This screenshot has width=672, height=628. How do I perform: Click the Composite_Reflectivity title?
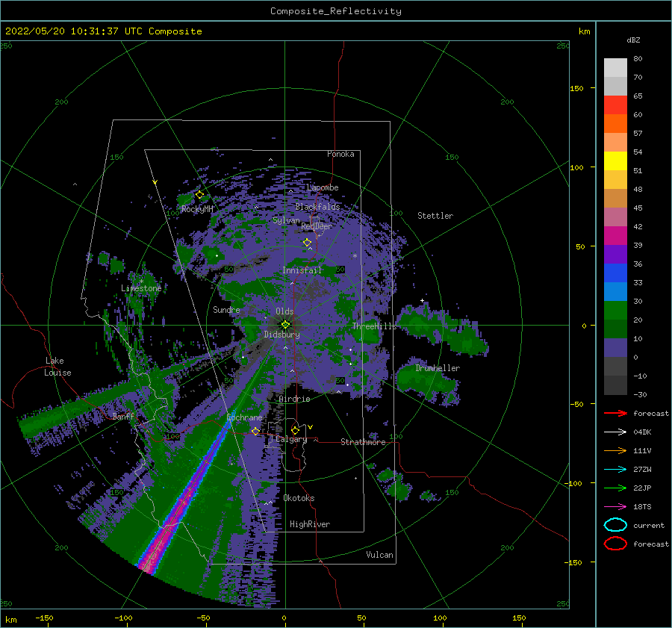point(335,11)
